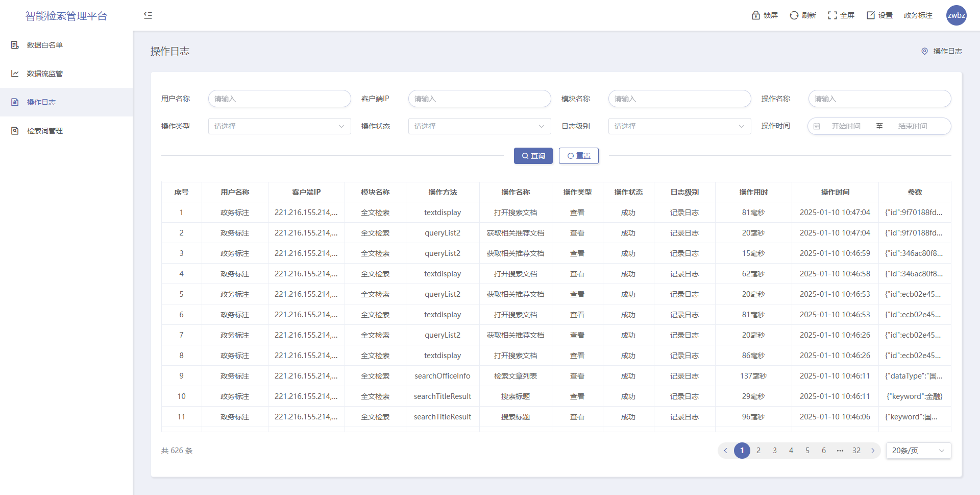Open the 日志级别 dropdown
The image size is (980, 495).
679,126
